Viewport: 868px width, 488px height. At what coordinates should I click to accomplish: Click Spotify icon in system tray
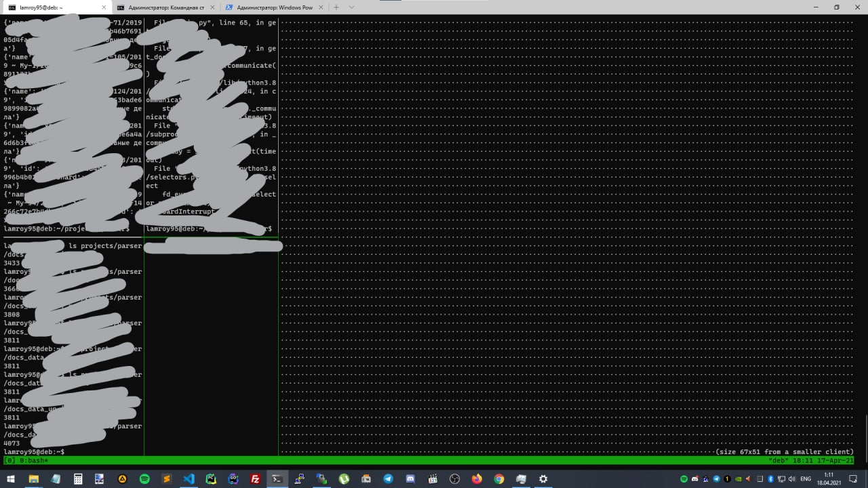(684, 479)
